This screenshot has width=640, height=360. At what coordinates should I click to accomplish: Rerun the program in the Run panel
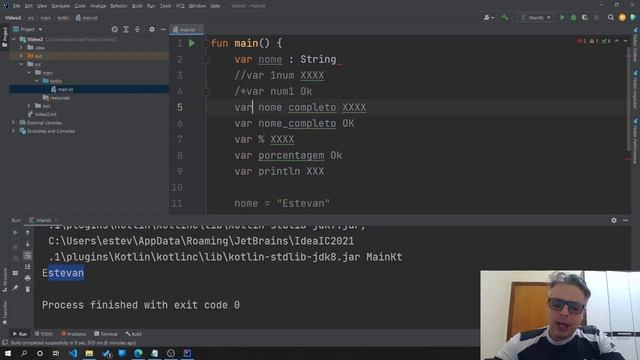point(16,232)
